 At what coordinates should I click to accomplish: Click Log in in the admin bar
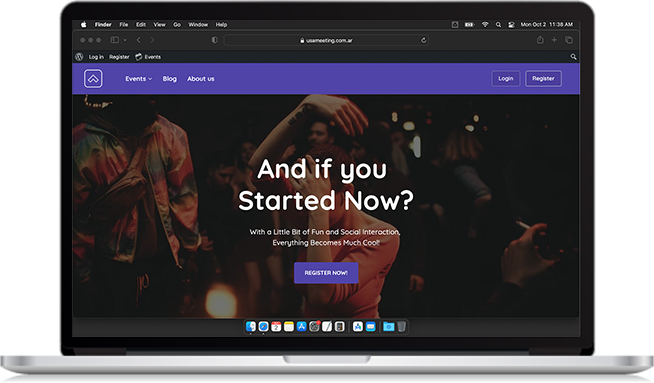pyautogui.click(x=96, y=57)
